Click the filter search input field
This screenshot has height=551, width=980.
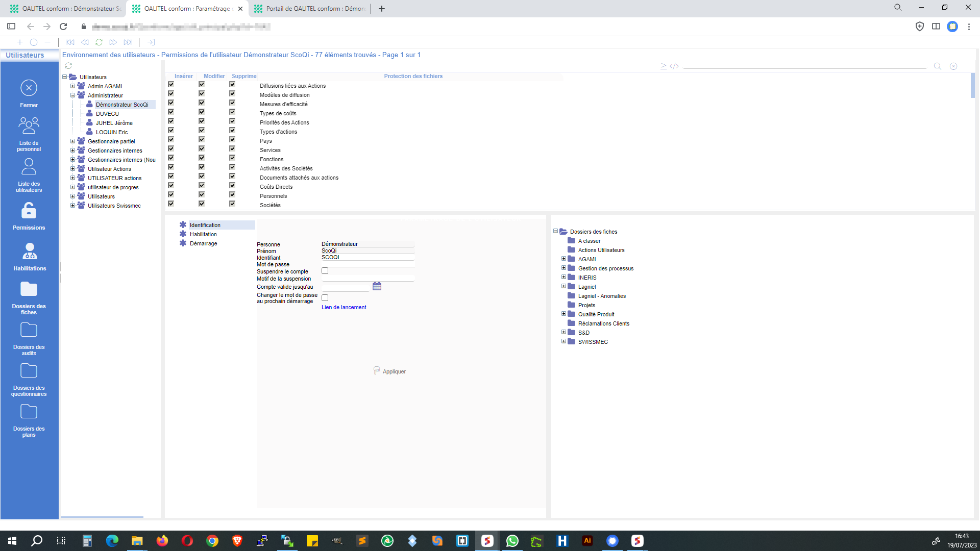804,66
